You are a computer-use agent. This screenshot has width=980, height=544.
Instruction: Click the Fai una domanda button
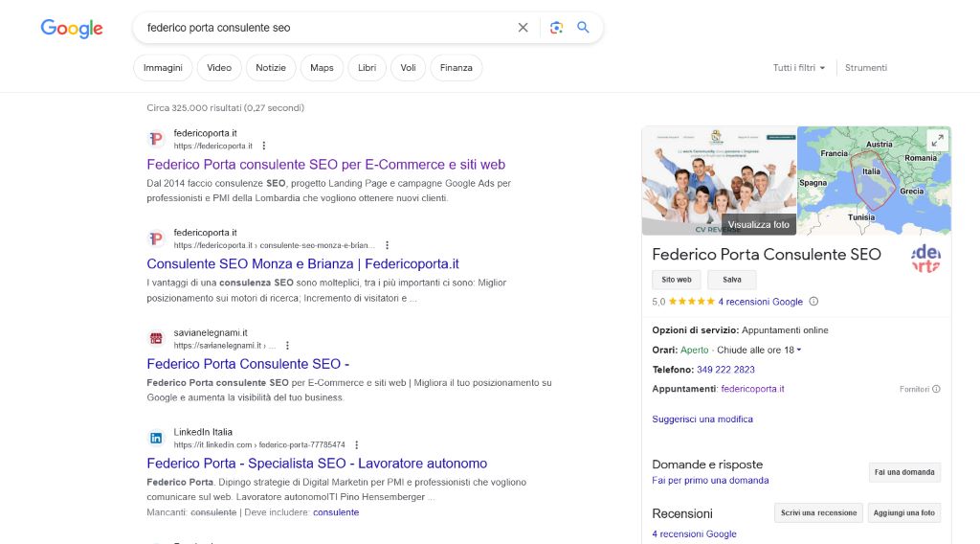coord(904,472)
